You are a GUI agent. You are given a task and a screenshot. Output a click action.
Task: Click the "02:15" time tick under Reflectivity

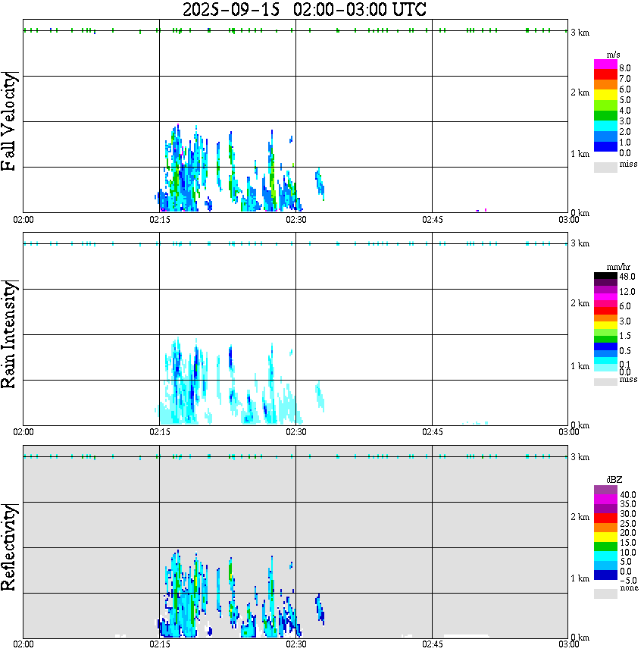click(159, 644)
